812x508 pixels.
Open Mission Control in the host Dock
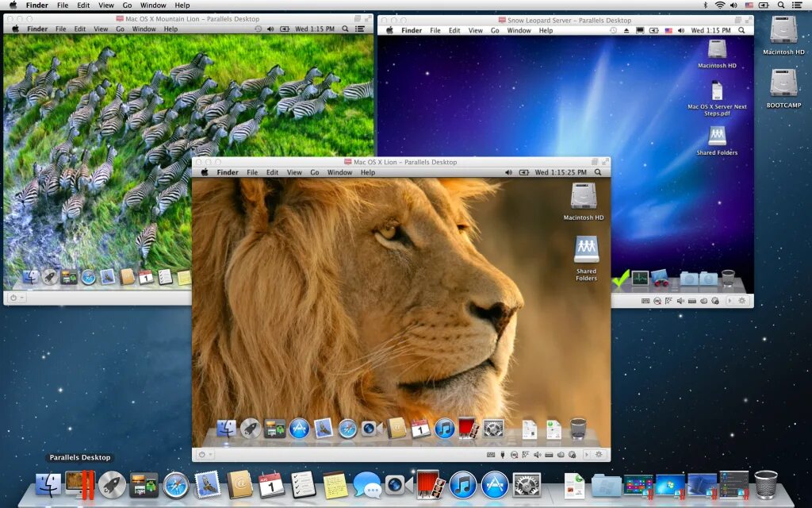point(144,485)
